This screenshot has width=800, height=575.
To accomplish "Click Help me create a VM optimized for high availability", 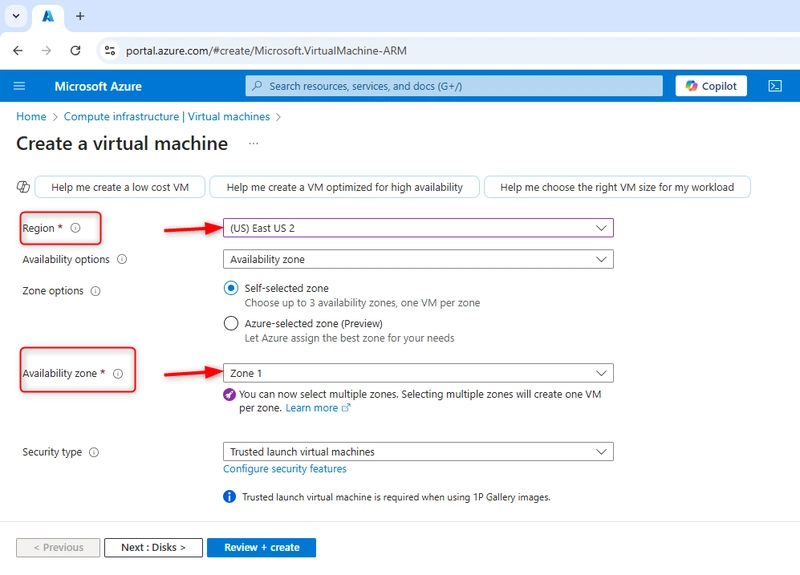I will [344, 187].
